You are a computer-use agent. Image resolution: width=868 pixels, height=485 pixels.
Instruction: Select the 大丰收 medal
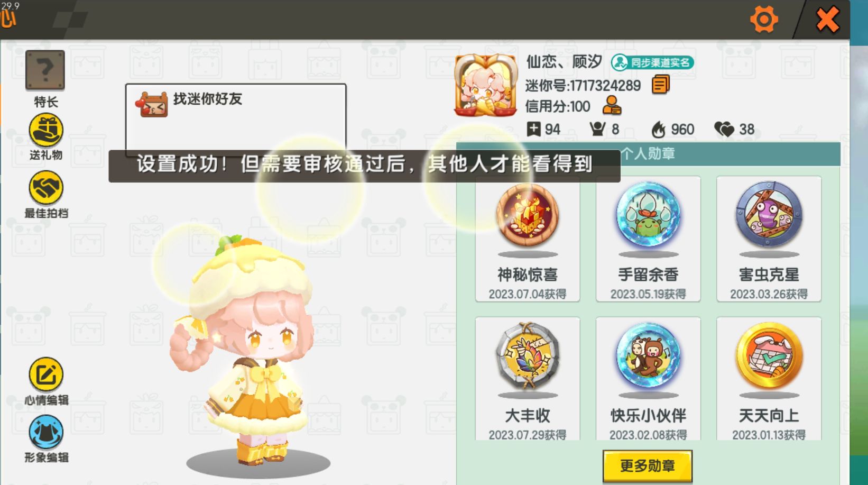528,379
